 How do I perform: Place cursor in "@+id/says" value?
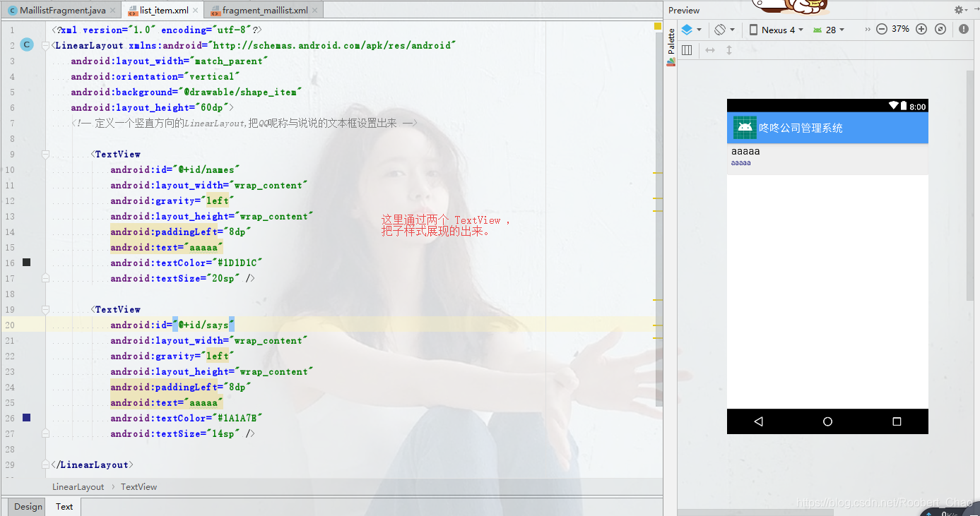pyautogui.click(x=203, y=325)
